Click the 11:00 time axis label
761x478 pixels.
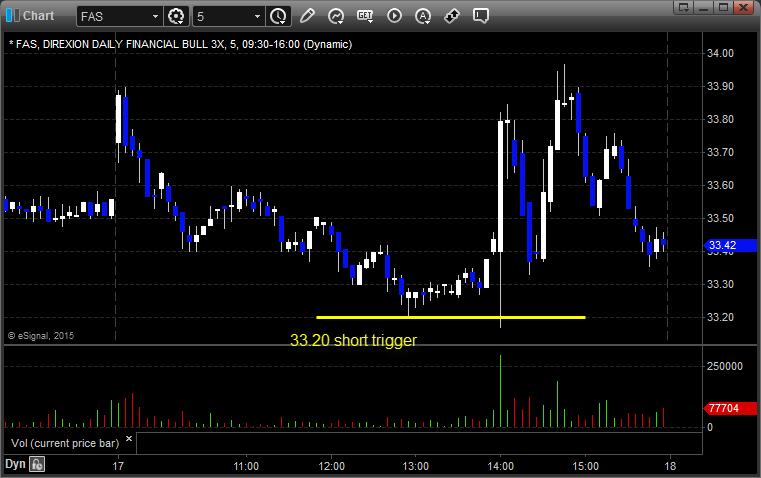246,466
